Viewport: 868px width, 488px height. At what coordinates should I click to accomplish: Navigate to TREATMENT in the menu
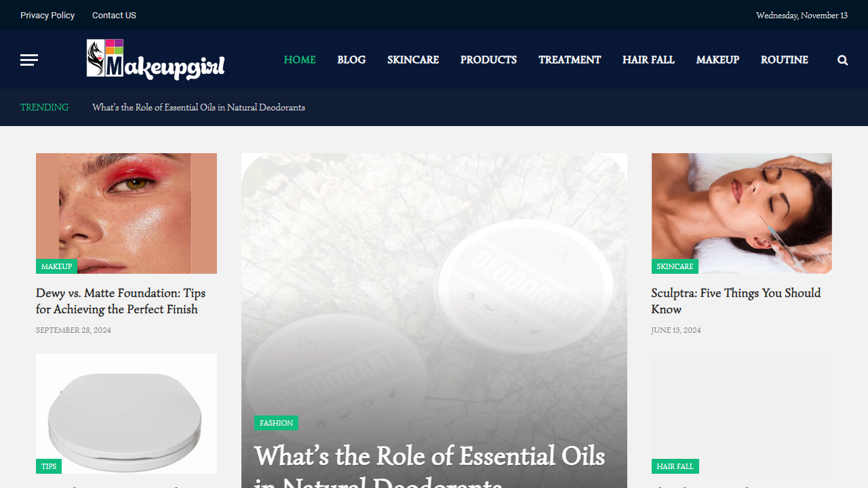(x=570, y=60)
